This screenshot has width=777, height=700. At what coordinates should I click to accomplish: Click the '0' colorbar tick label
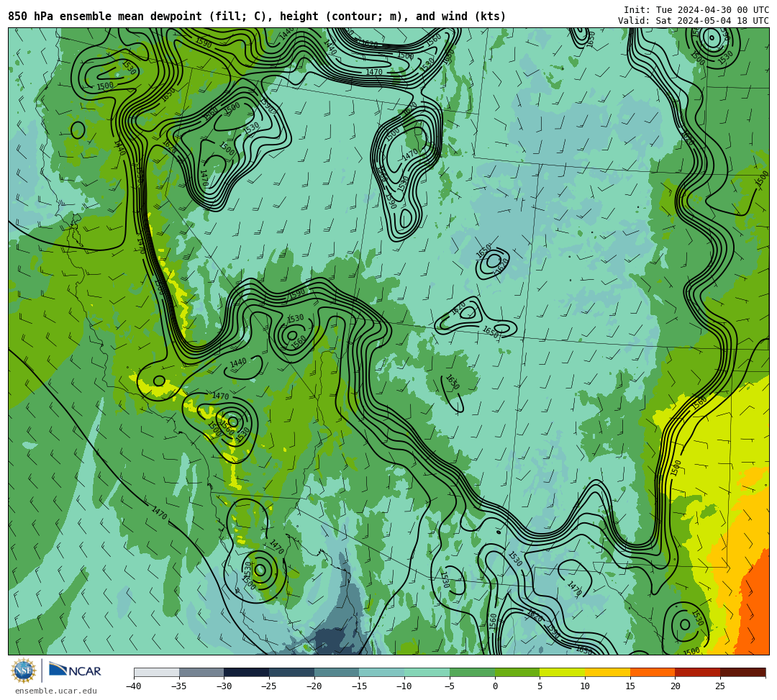(x=495, y=686)
